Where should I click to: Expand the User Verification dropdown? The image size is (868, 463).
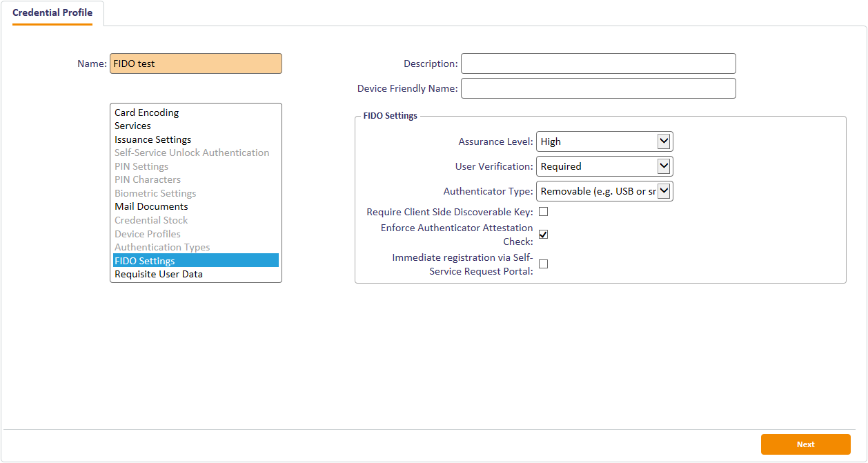pyautogui.click(x=604, y=166)
